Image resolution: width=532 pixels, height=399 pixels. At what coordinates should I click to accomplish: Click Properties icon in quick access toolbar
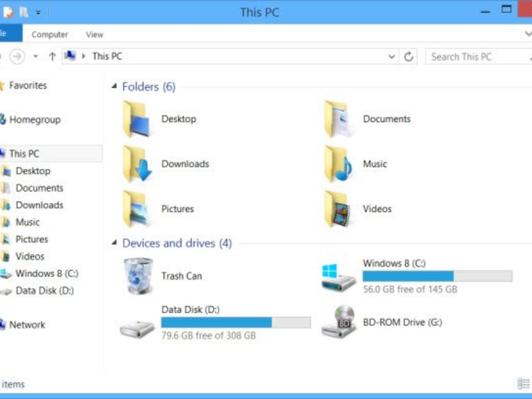pyautogui.click(x=8, y=12)
